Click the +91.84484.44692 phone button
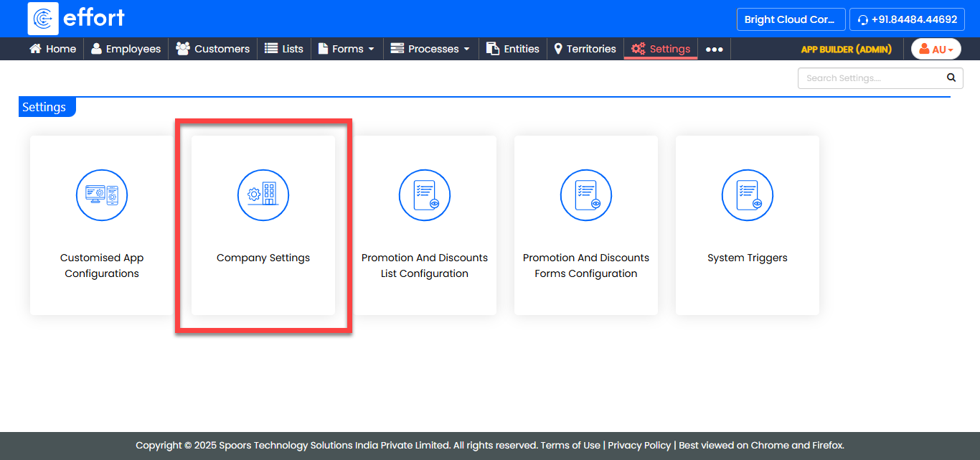Viewport: 980px width, 460px height. pos(907,19)
